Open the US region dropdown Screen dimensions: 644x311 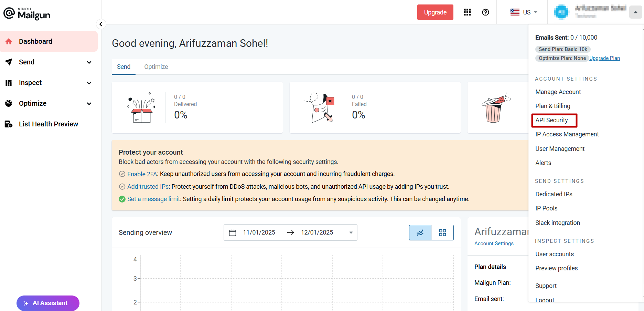(x=524, y=12)
